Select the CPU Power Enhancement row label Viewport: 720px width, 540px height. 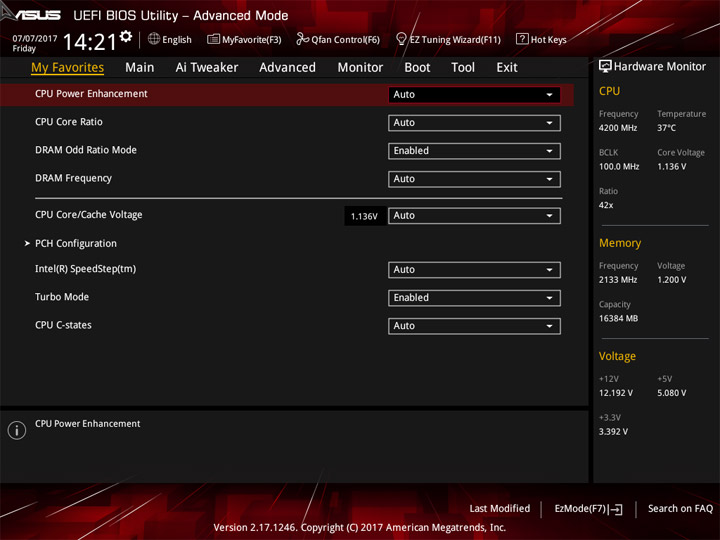[91, 94]
